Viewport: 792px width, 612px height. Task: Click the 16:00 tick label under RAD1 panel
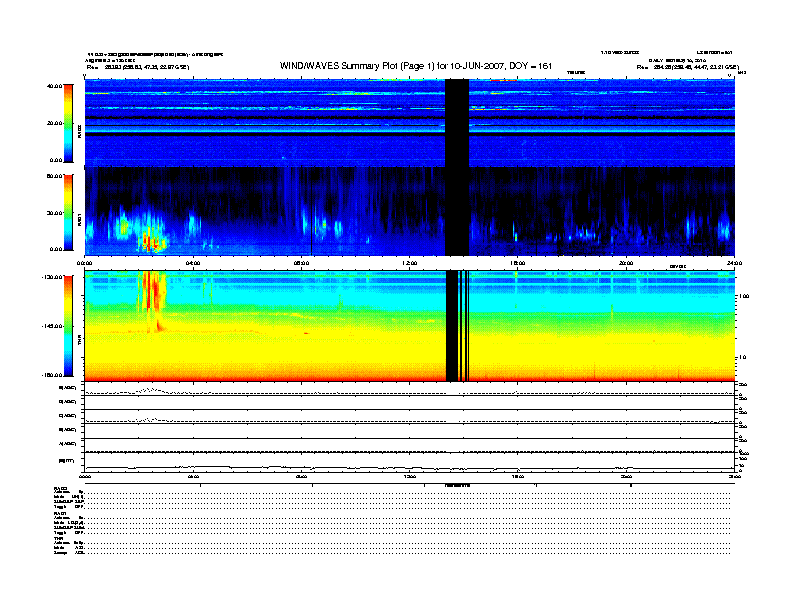[518, 263]
